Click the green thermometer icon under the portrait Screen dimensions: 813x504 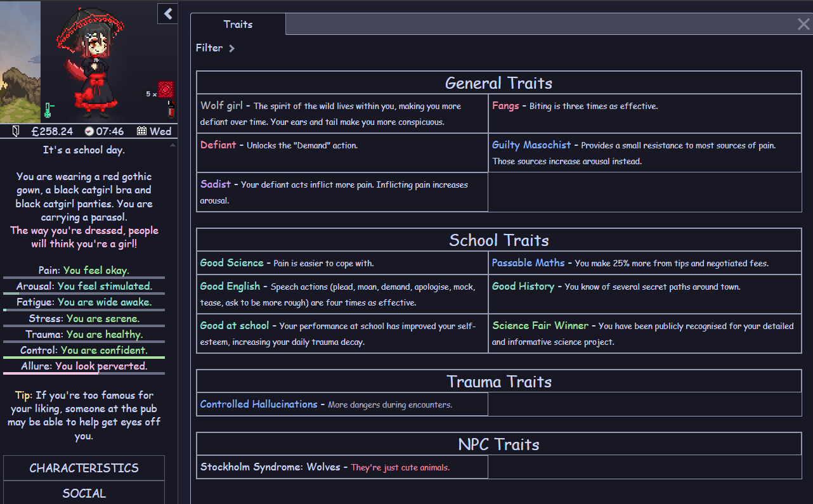(x=49, y=110)
